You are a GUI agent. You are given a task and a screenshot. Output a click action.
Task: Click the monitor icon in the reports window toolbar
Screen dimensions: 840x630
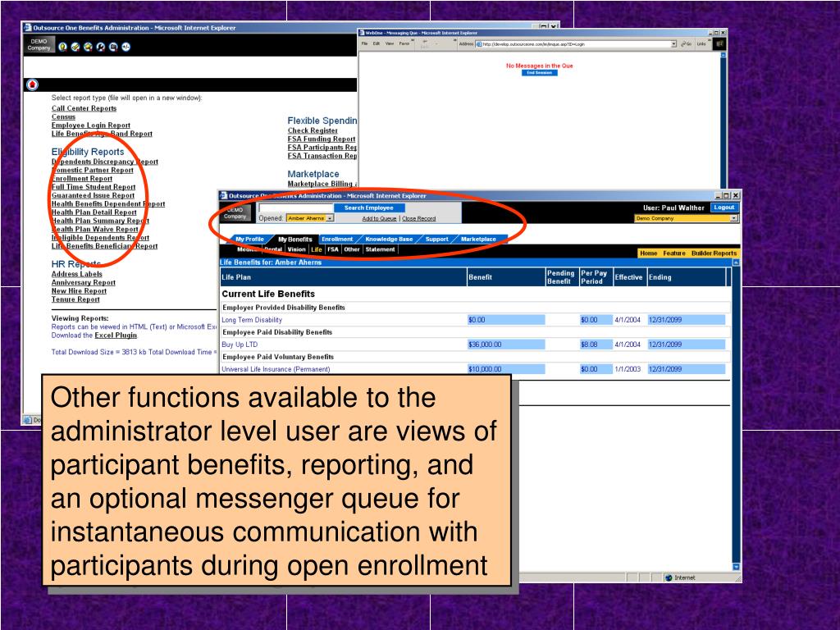[x=113, y=47]
